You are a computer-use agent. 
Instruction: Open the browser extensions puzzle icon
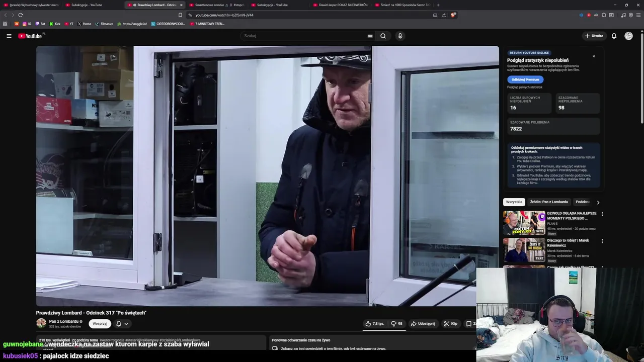click(x=604, y=15)
